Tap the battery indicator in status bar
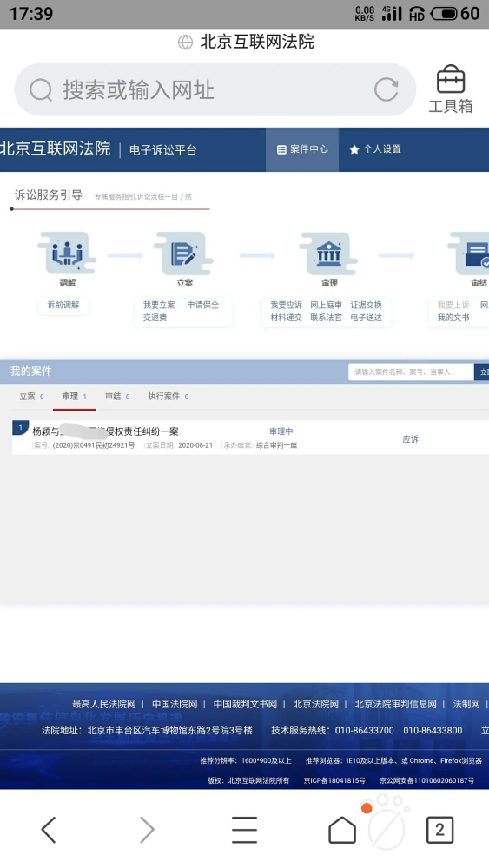The image size is (489, 868). click(445, 13)
